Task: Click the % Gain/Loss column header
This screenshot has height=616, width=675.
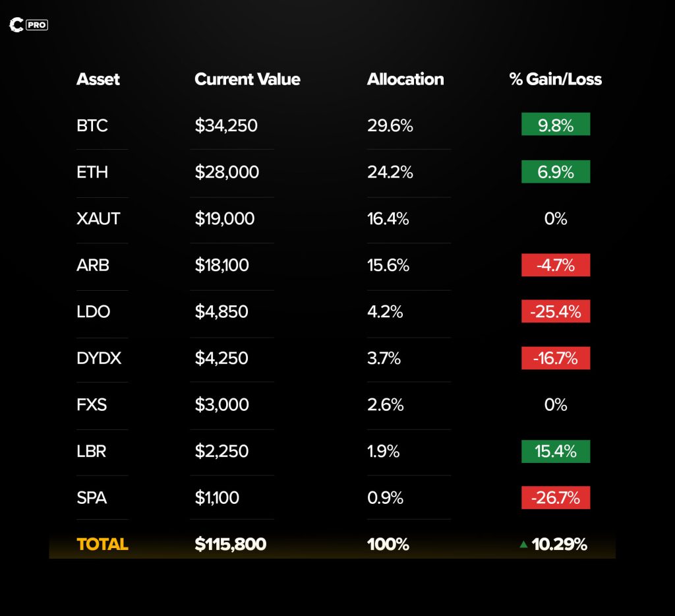Action: click(x=555, y=80)
